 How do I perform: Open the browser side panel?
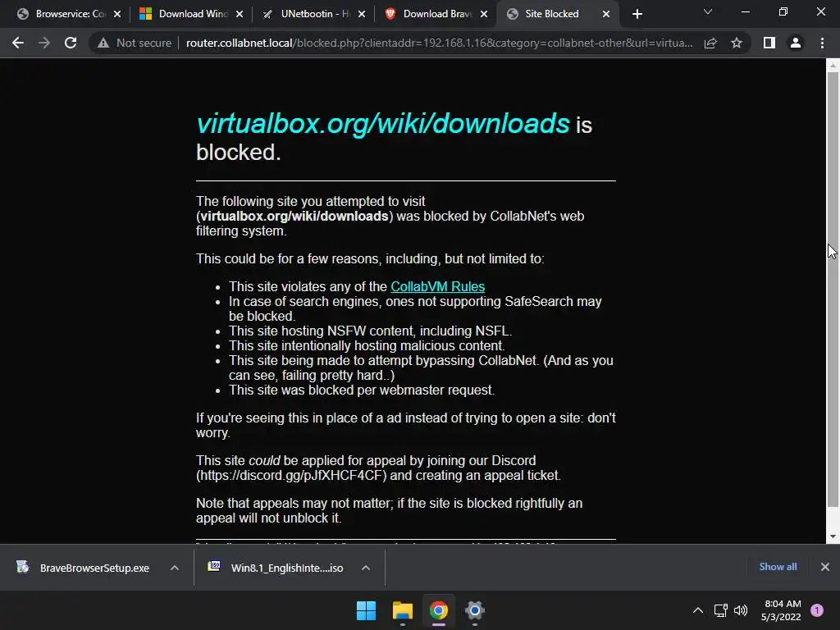click(x=769, y=43)
